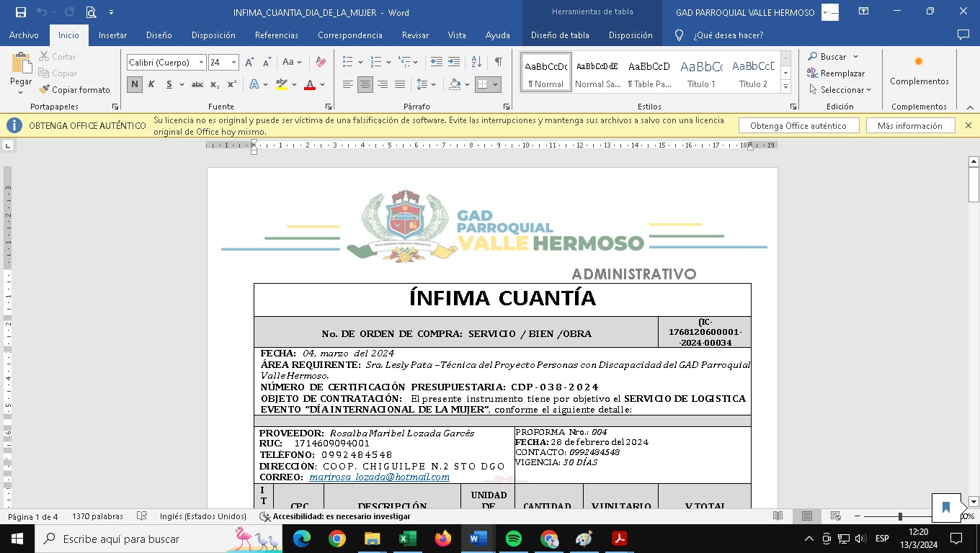
Task: Switch to the Revisar tab
Action: (x=415, y=35)
